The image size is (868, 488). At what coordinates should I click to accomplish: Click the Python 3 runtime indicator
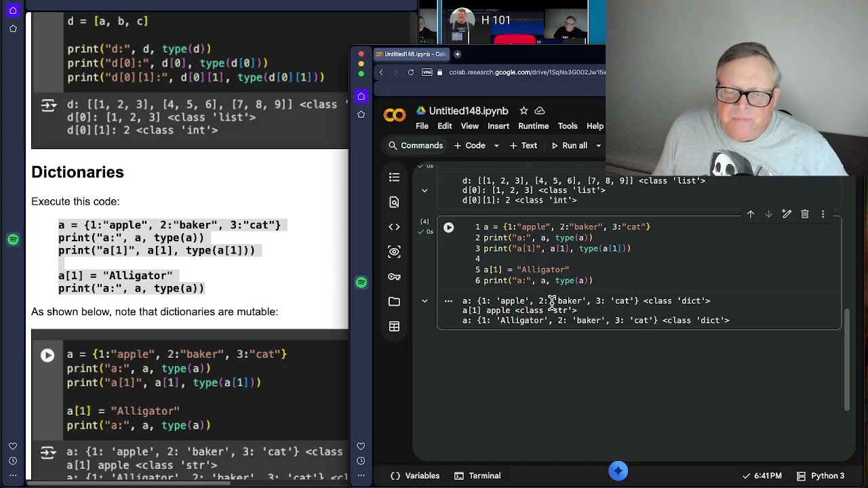click(821, 476)
